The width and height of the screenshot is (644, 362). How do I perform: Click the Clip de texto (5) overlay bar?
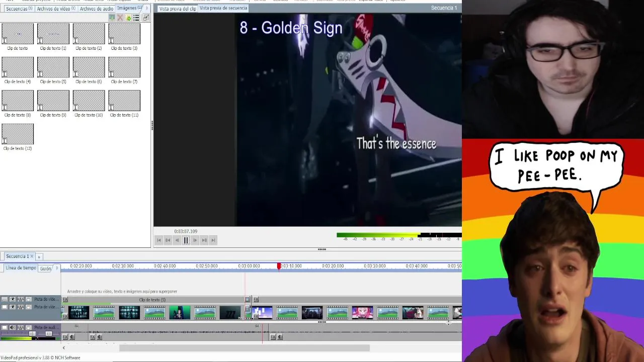point(156,300)
